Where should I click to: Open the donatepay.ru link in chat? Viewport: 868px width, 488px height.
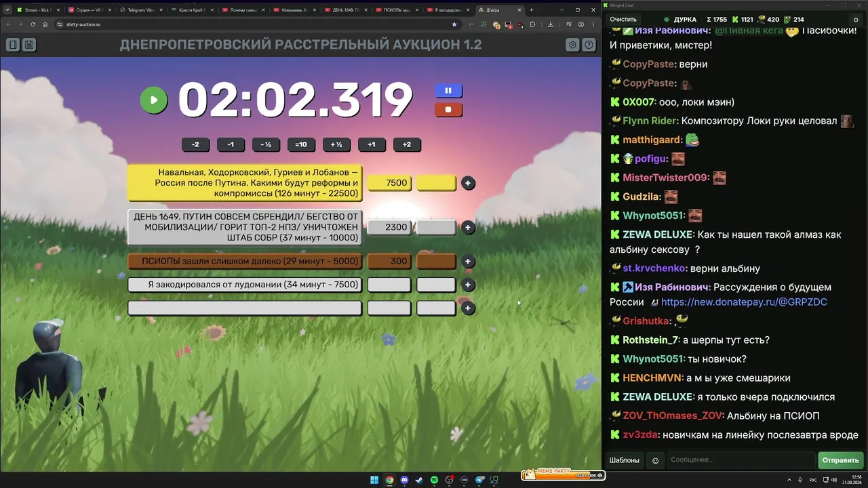(744, 302)
